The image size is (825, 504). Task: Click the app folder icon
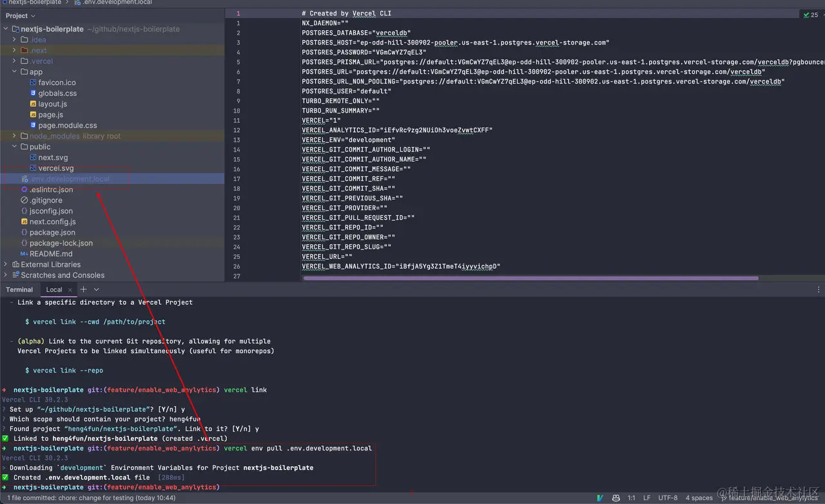24,72
